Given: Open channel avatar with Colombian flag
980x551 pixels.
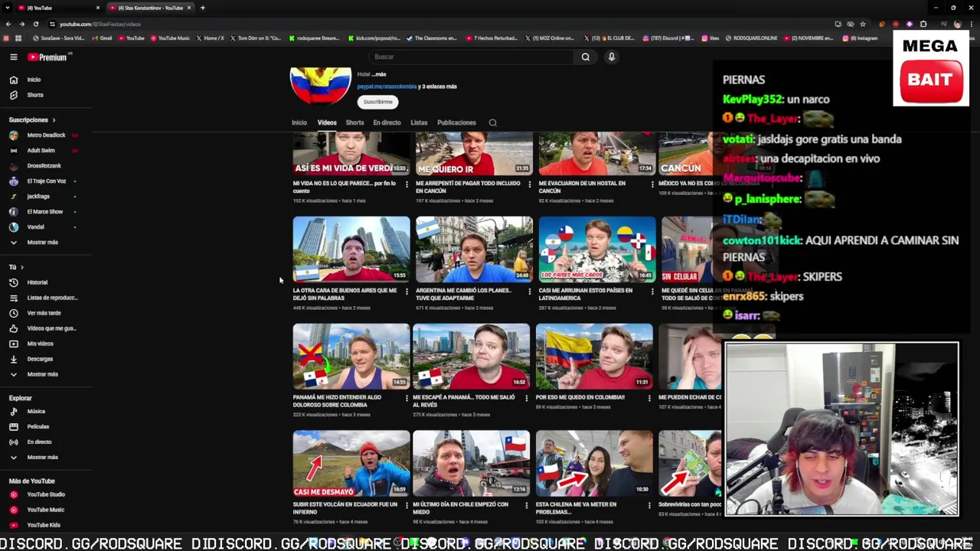Looking at the screenshot, I should coord(320,85).
